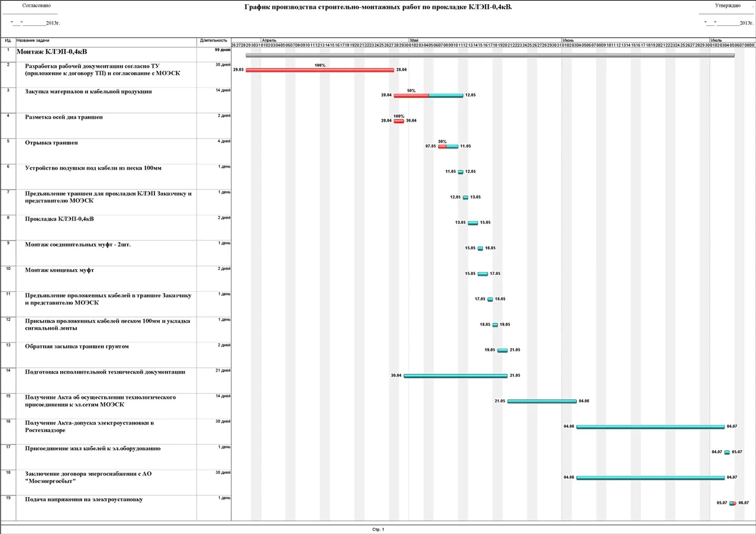Click the Согласовано label at top left
Image resolution: width=756 pixels, height=534 pixels.
tap(36, 6)
